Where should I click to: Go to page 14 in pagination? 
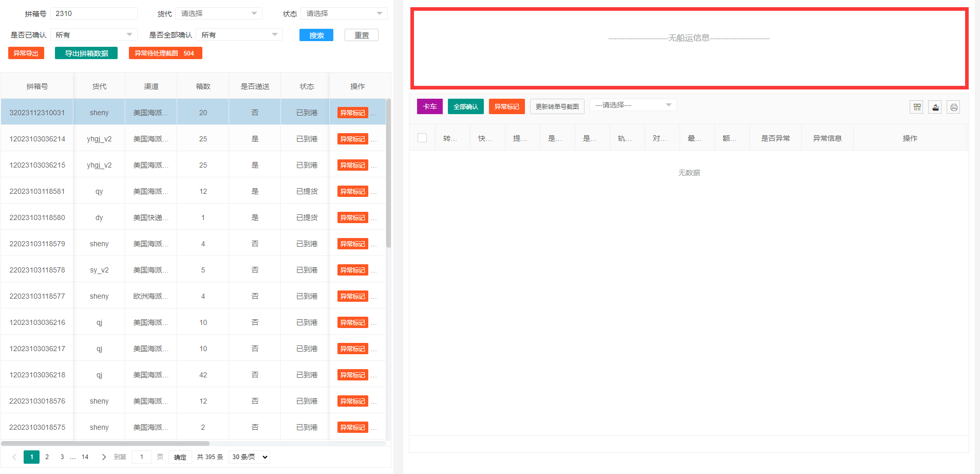point(85,457)
